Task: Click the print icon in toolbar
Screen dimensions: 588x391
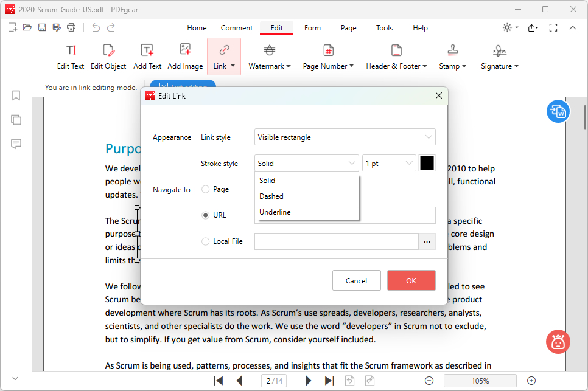Action: click(72, 27)
